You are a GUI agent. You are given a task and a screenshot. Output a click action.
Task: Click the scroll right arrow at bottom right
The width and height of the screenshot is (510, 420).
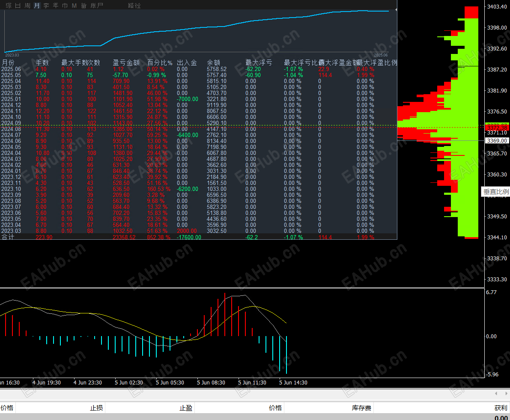tap(506, 393)
